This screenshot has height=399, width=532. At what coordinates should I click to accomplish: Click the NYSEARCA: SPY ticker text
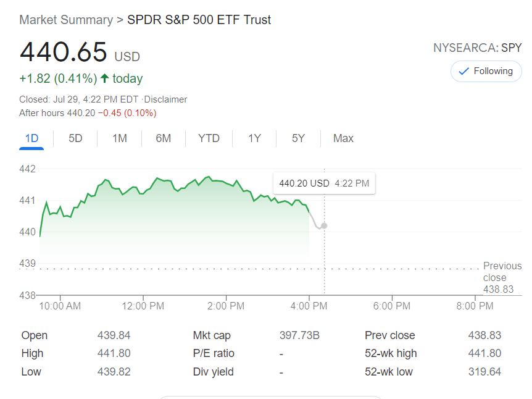(477, 48)
